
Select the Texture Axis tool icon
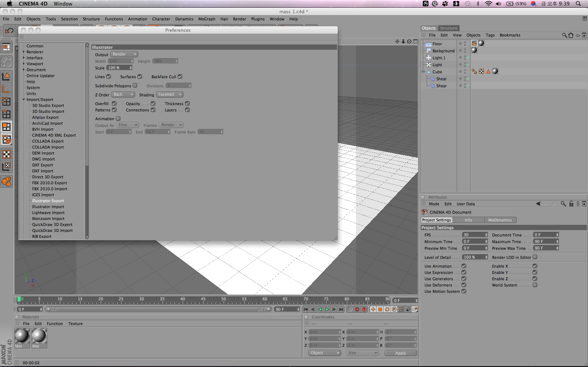[x=6, y=167]
